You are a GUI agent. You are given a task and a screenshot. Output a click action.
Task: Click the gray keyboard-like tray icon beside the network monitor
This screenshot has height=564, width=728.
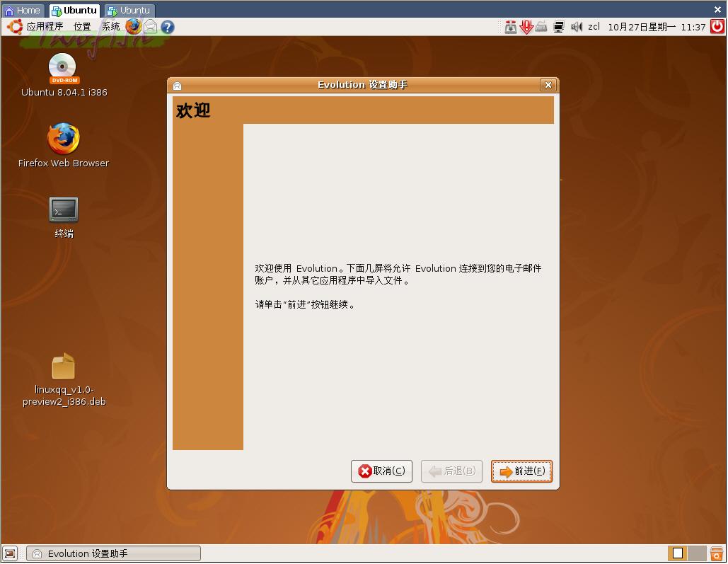tap(541, 27)
